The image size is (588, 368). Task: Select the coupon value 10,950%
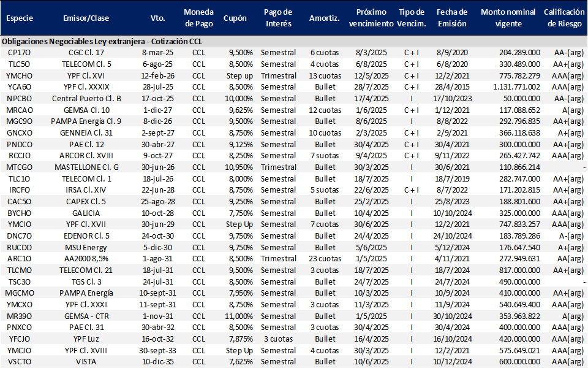(239, 167)
